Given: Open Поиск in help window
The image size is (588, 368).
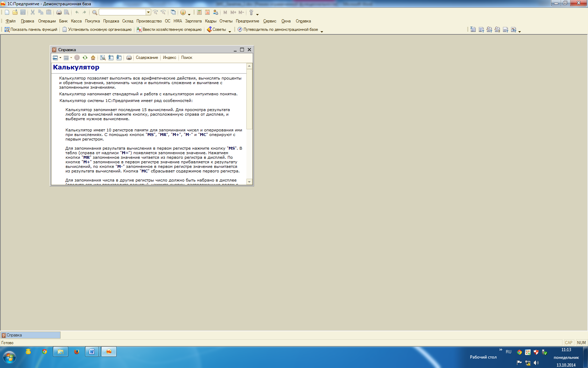Looking at the screenshot, I should click(x=187, y=57).
